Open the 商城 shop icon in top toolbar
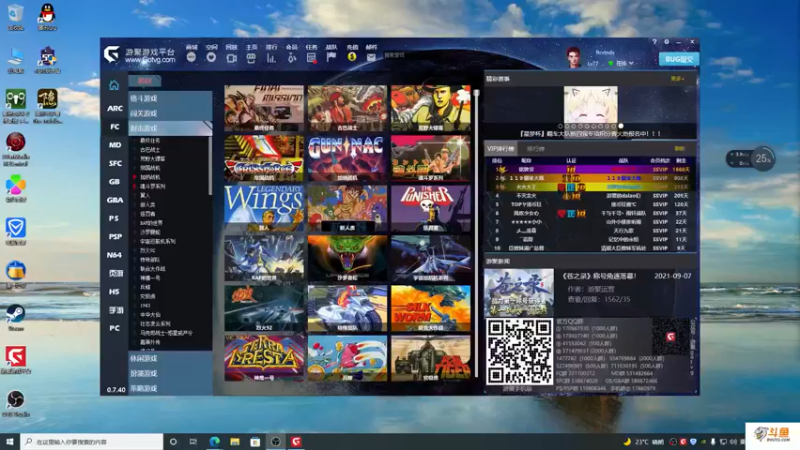800x450 pixels. 191,57
